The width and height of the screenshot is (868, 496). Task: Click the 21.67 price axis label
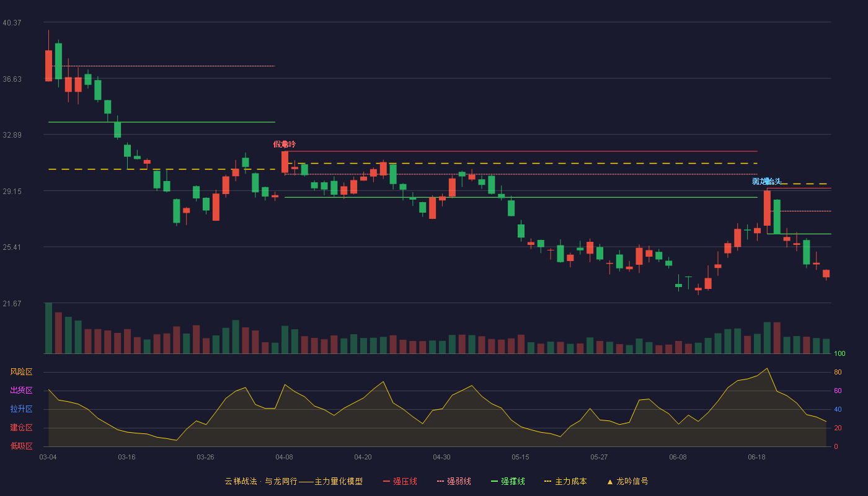[x=12, y=303]
